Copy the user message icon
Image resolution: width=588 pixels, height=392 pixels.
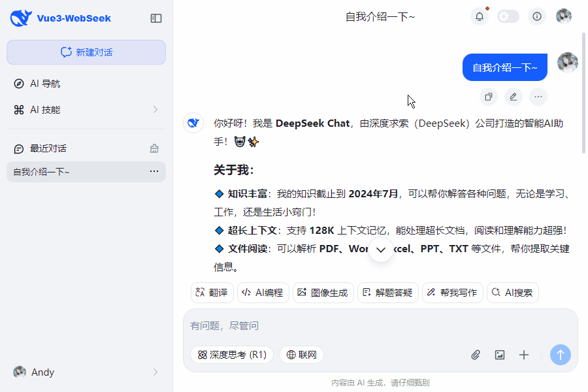[488, 97]
